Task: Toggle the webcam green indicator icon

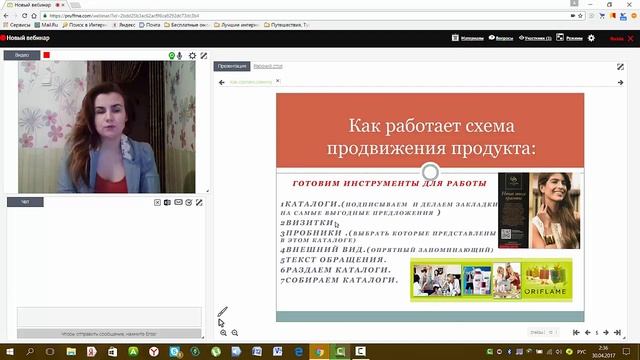Action: point(172,56)
